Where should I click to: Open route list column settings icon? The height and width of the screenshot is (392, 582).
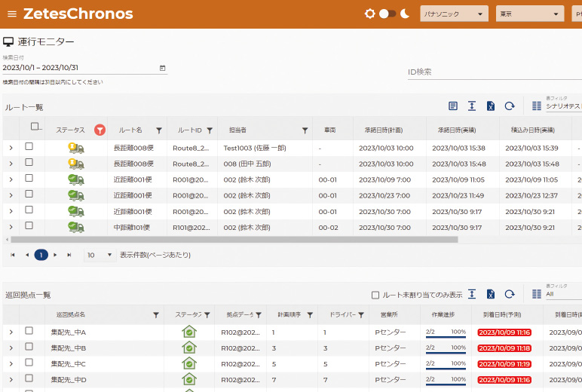pyautogui.click(x=453, y=106)
